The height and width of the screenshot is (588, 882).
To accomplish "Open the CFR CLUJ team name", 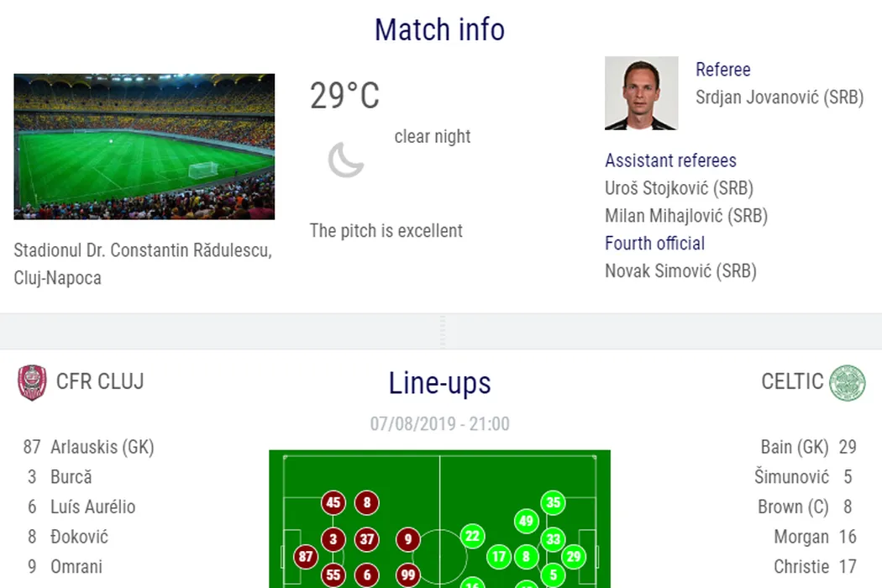I will (x=100, y=381).
